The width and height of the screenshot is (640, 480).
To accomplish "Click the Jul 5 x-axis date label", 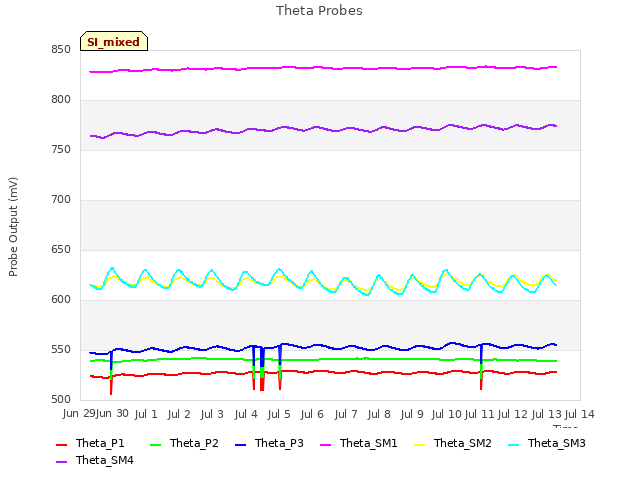I will point(279,414).
